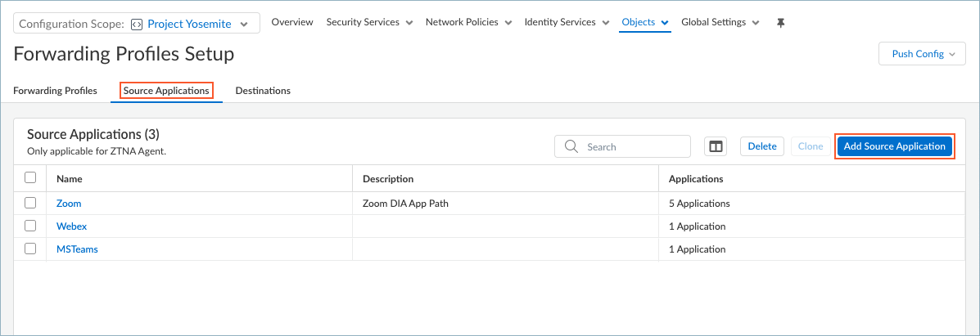Select all rows with header checkbox

point(30,177)
